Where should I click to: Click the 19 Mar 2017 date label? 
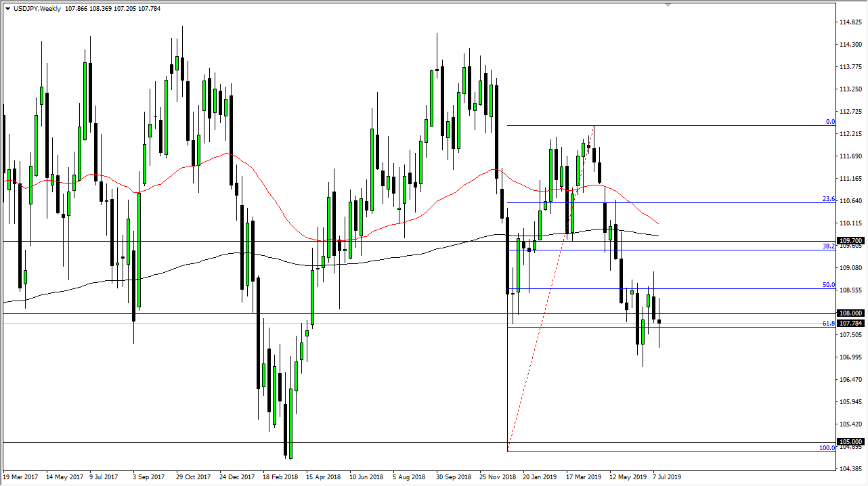[20, 477]
